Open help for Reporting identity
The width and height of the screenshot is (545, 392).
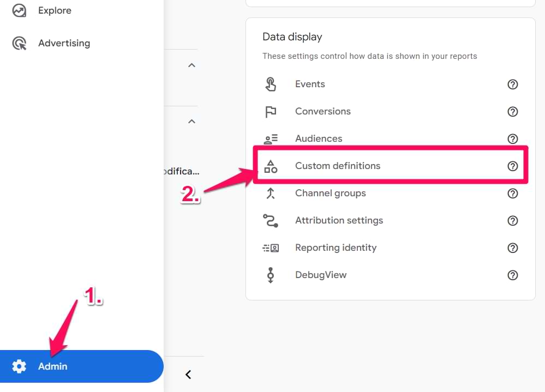tap(513, 248)
